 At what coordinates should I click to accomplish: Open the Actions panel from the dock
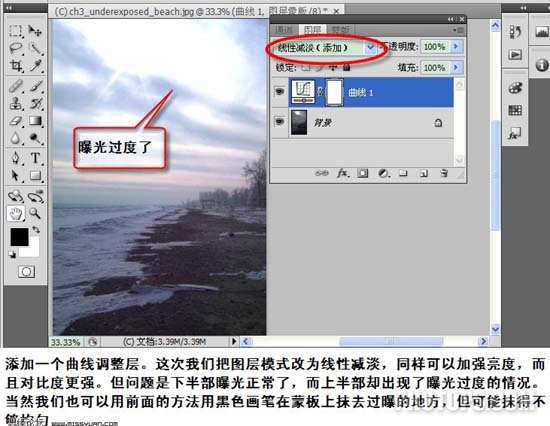pyautogui.click(x=515, y=55)
